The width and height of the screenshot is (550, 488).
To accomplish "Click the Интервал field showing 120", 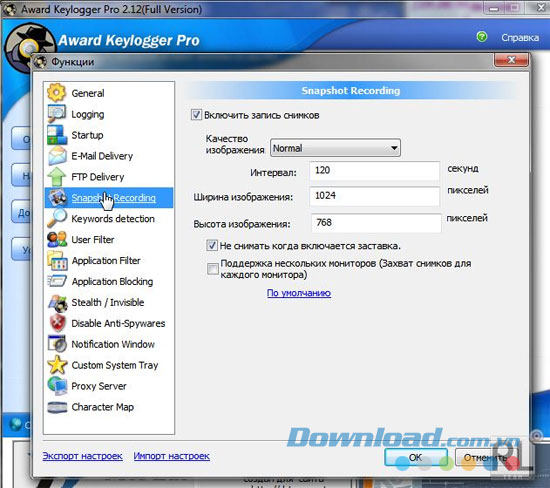I will pyautogui.click(x=374, y=171).
